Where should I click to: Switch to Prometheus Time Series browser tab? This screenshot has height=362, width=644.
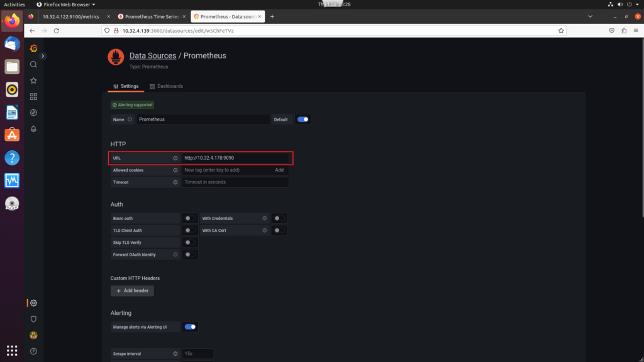(x=149, y=17)
